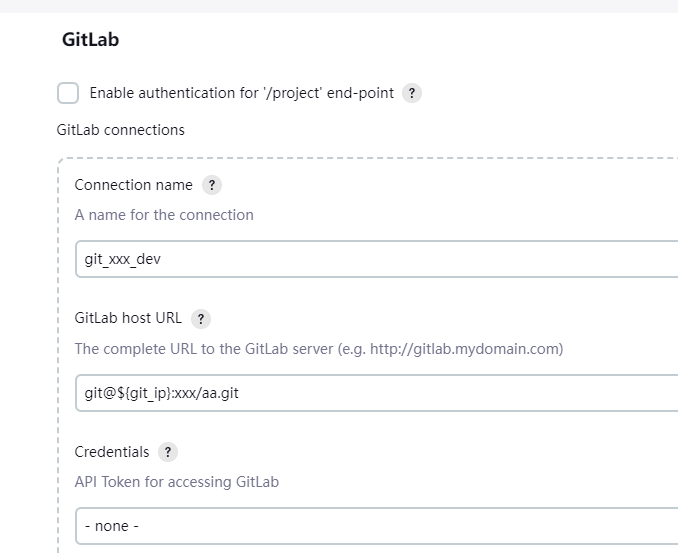Click the Credentials help question mark
Viewport: 678px width, 553px height.
point(168,452)
